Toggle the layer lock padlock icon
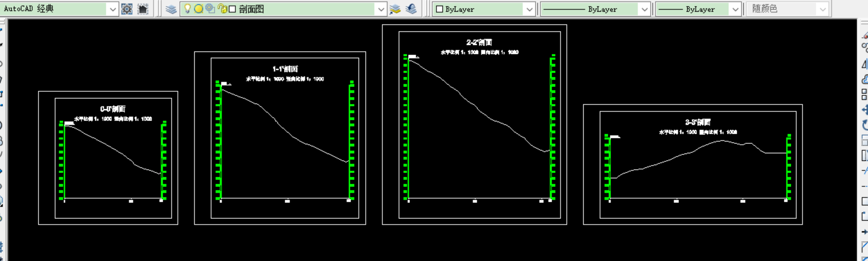This screenshot has height=261, width=868. [x=222, y=9]
